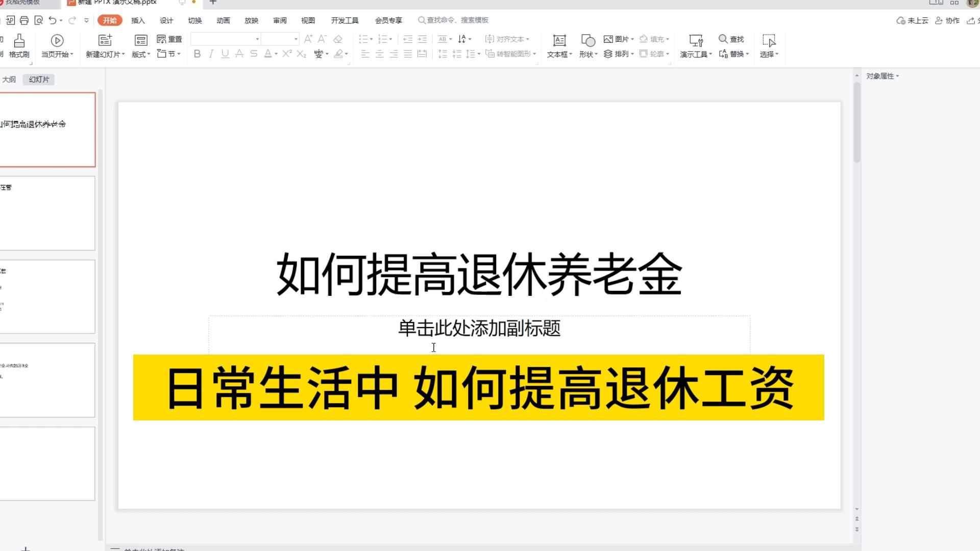This screenshot has width=980, height=551.
Task: Click the 文本框 text box icon
Action: tap(560, 40)
